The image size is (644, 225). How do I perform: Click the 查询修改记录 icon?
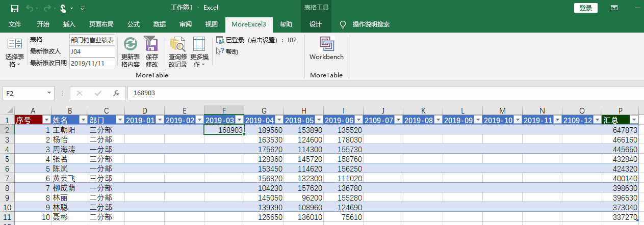pyautogui.click(x=178, y=52)
